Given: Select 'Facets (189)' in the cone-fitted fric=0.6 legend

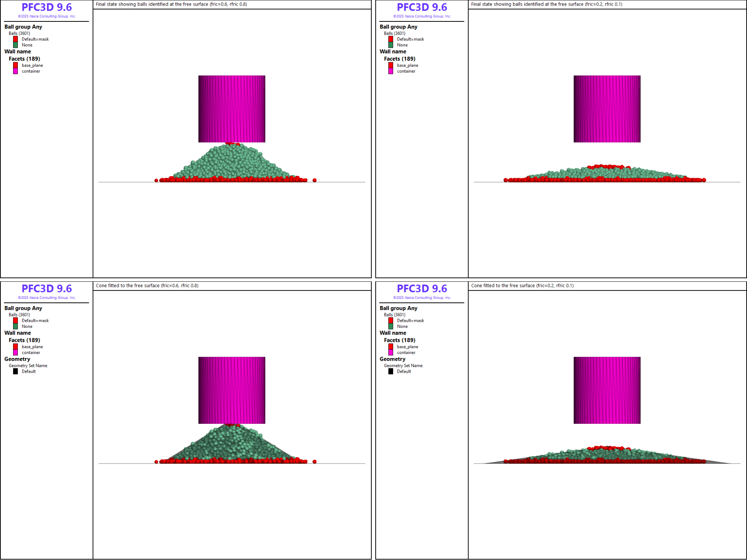Looking at the screenshot, I should pos(24,340).
